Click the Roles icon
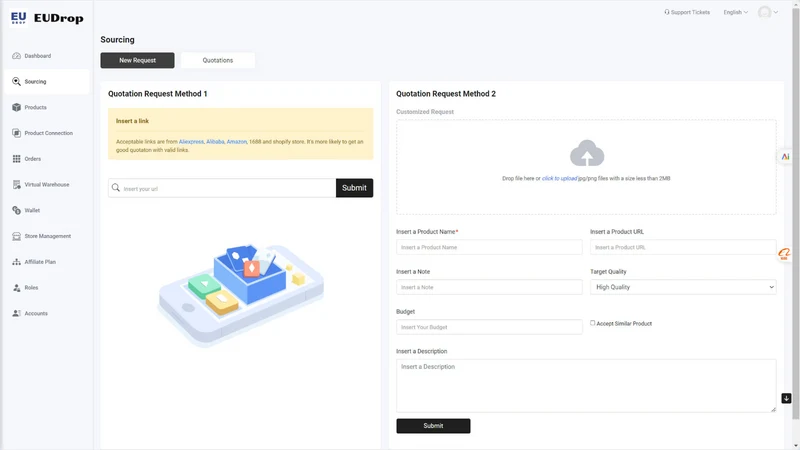Viewport: 800px width, 450px height. [16, 288]
